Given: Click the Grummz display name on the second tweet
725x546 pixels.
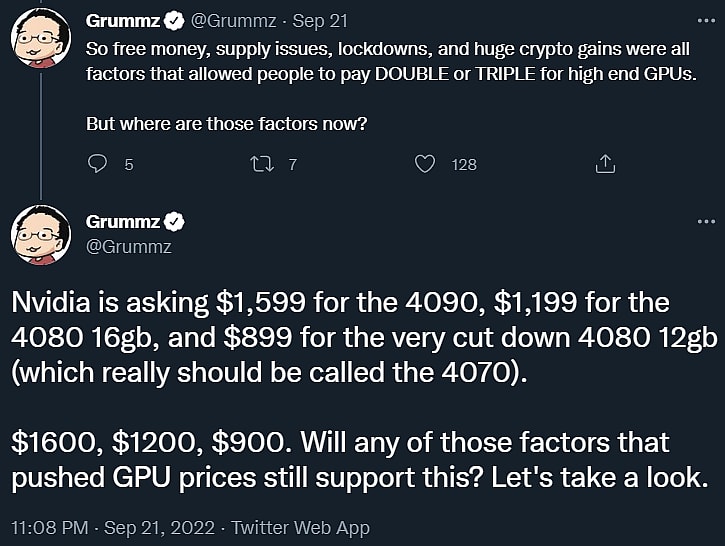Looking at the screenshot, I should [x=123, y=222].
